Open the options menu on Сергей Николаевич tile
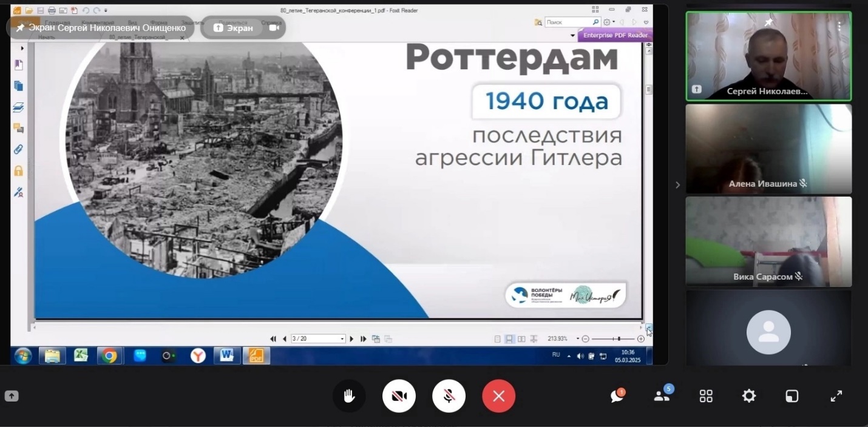Image resolution: width=868 pixels, height=427 pixels. point(839,26)
